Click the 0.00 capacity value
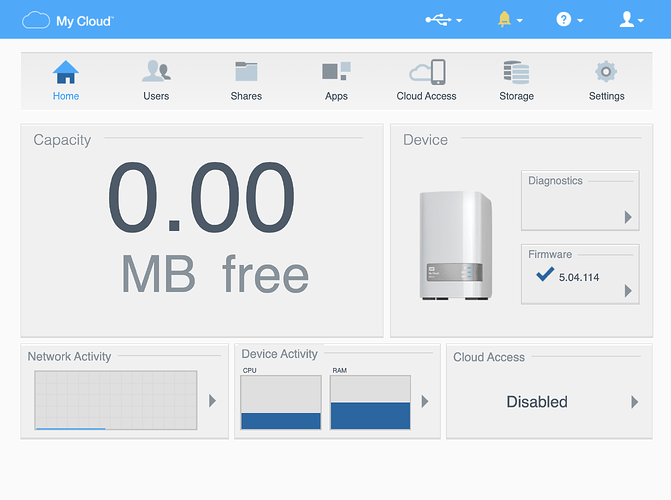This screenshot has width=671, height=500. [201, 198]
